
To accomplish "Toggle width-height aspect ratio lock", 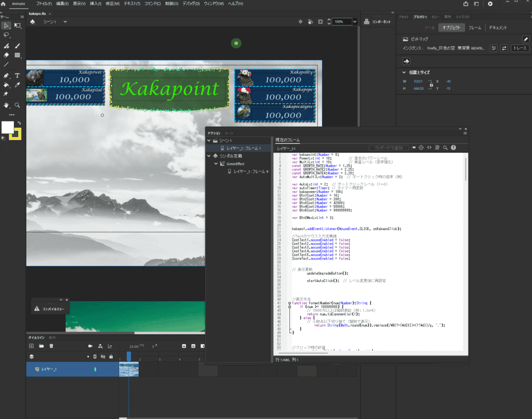I will [430, 85].
